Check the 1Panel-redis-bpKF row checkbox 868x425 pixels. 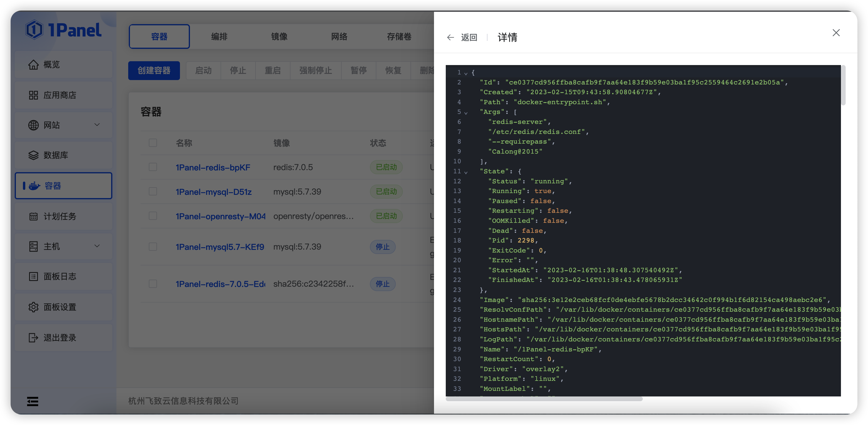153,167
